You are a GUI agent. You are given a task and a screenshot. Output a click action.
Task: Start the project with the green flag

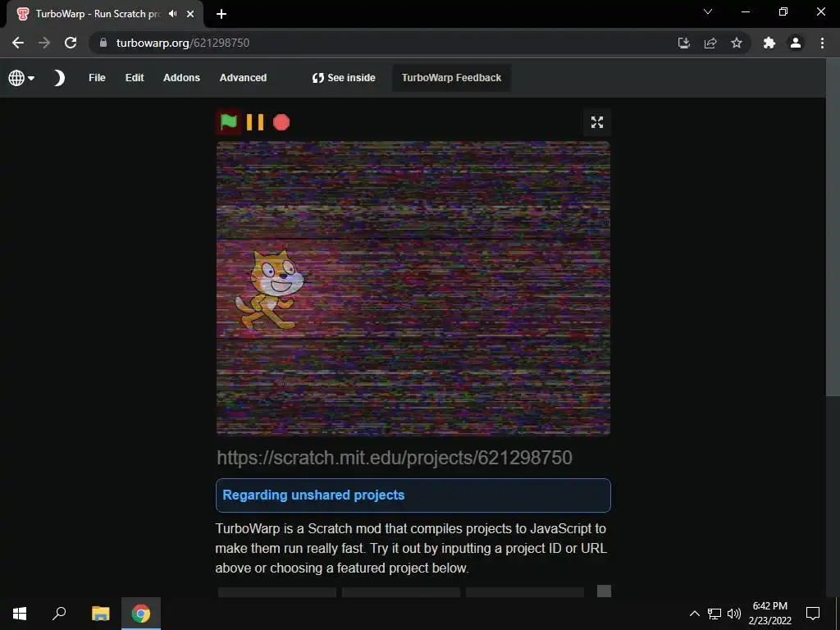click(229, 123)
